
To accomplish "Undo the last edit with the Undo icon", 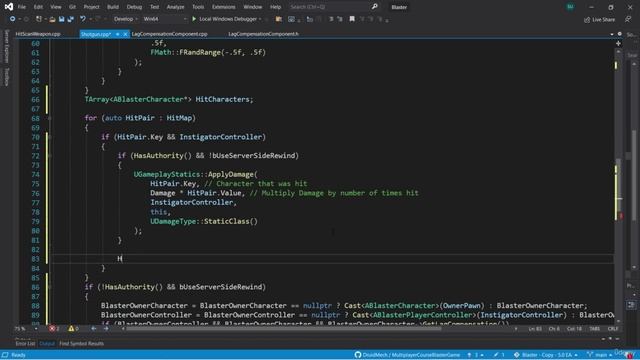I will click(83, 19).
